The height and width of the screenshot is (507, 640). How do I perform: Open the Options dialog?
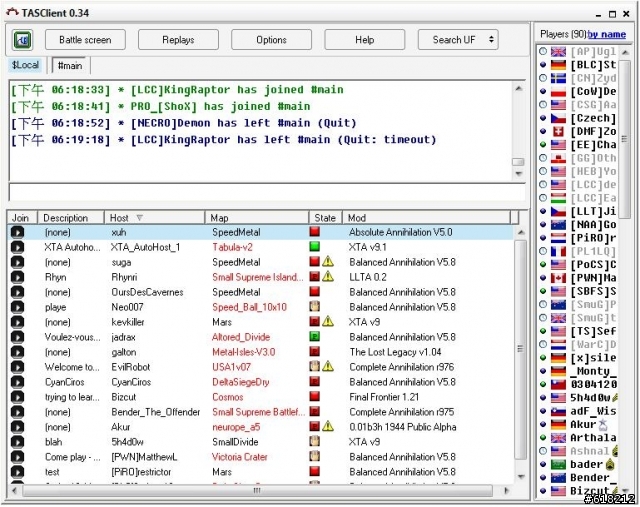(x=271, y=40)
